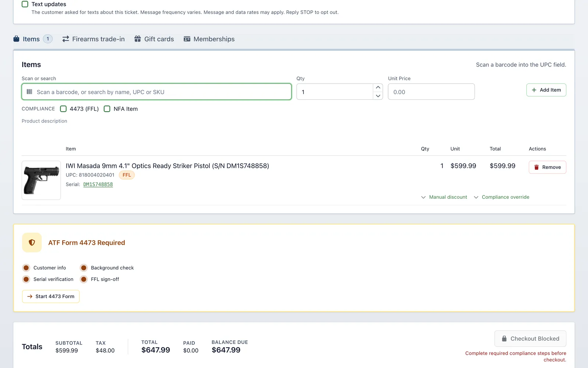Viewport: 588px width, 368px height.
Task: Check the 4473 (FFL) compliance box
Action: pyautogui.click(x=63, y=109)
